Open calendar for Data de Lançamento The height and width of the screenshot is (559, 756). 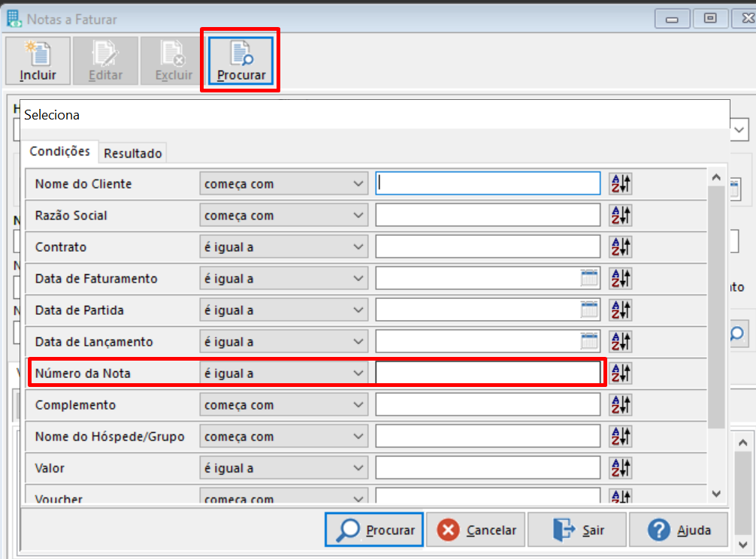coord(589,341)
